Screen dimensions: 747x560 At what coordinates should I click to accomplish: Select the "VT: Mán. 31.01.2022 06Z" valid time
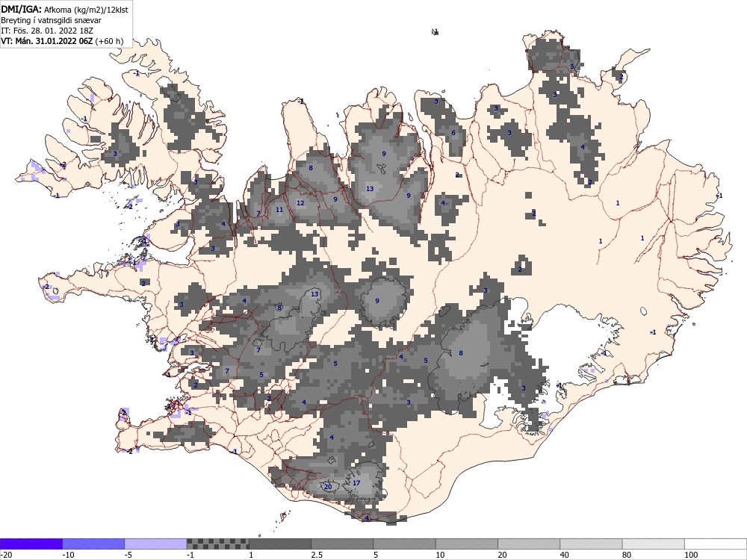(x=47, y=41)
